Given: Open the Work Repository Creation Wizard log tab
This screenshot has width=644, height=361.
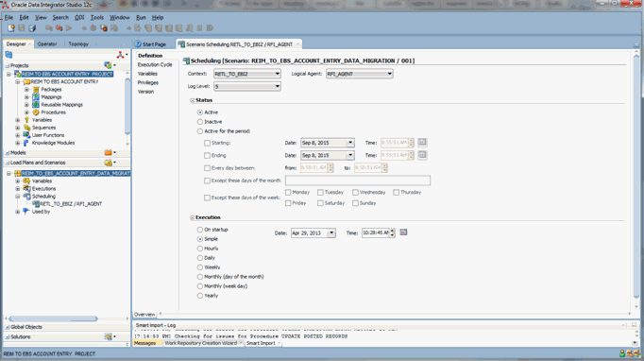Looking at the screenshot, I should tap(201, 343).
